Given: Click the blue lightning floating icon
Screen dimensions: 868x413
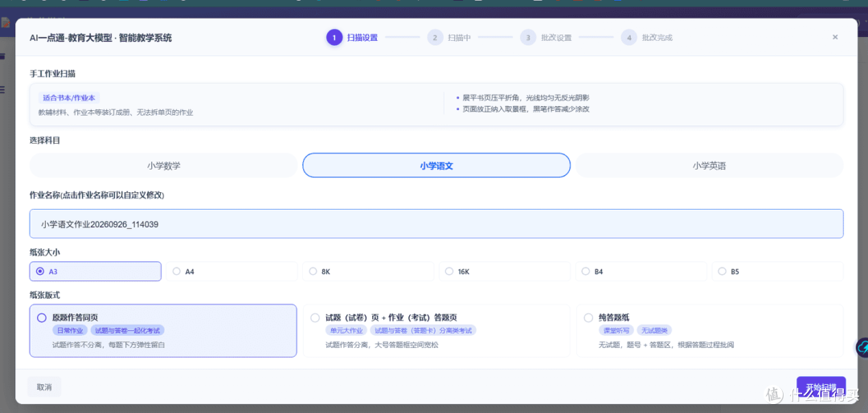Looking at the screenshot, I should (x=862, y=348).
